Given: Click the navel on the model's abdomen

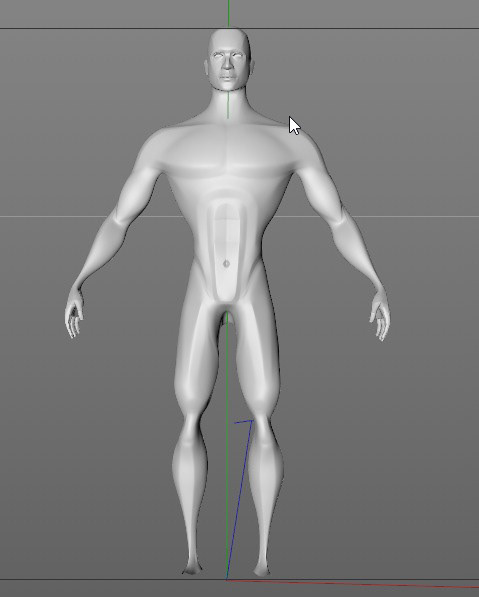Looking at the screenshot, I should 226,263.
